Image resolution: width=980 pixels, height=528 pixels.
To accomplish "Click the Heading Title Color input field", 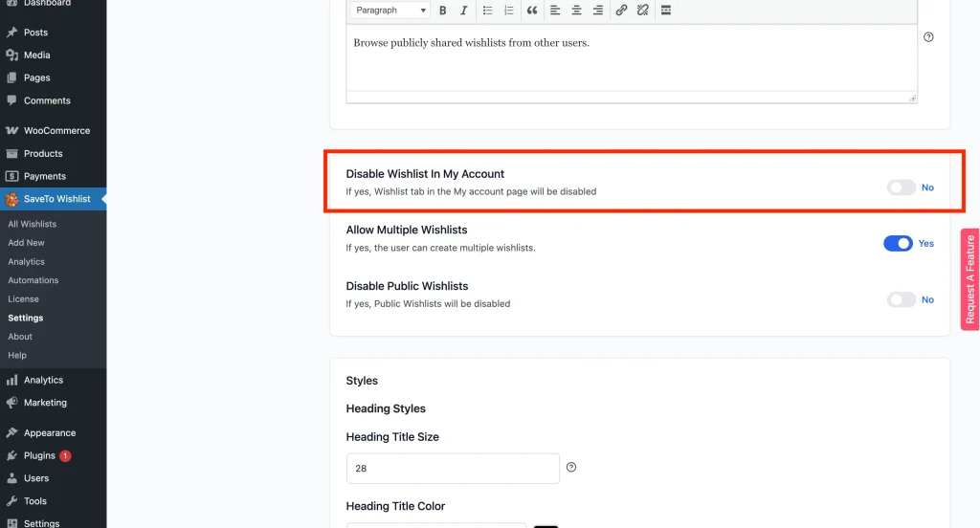I will tap(436, 525).
